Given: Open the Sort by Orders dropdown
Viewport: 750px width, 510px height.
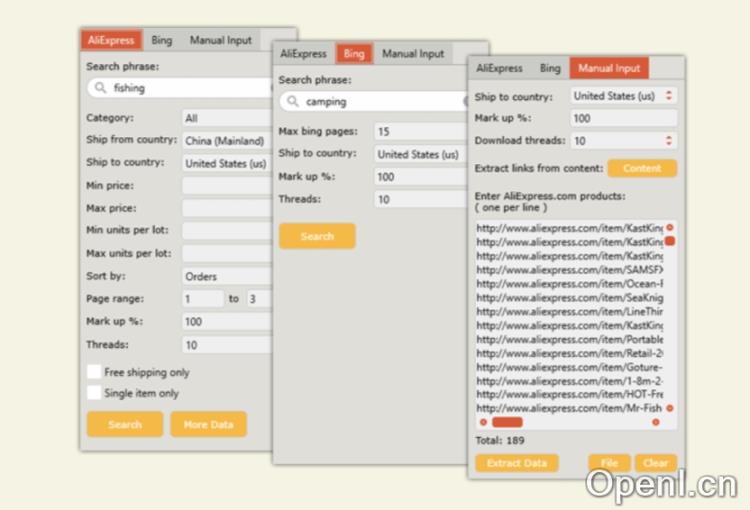Looking at the screenshot, I should point(226,276).
